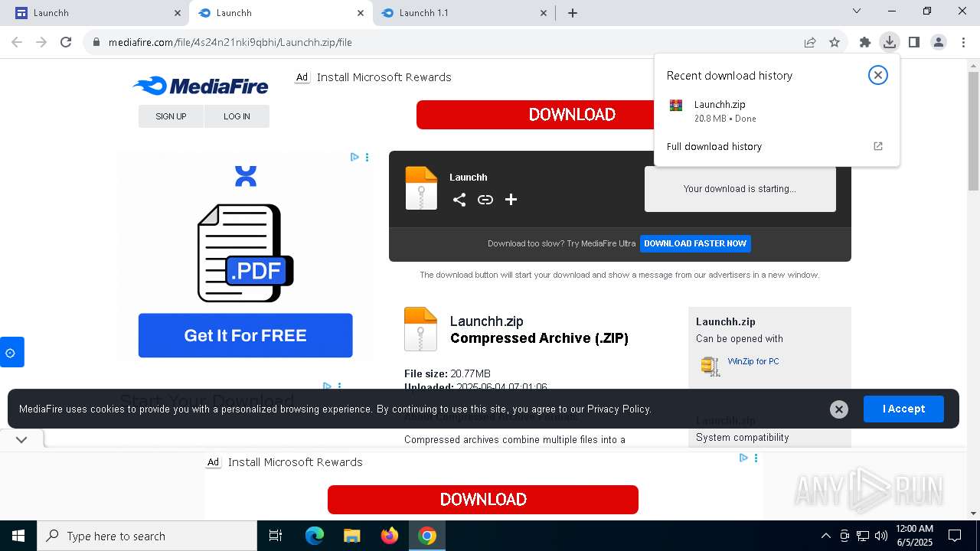The width and height of the screenshot is (980, 551).
Task: Click the top red DOWNLOAD ad button
Action: 534,115
